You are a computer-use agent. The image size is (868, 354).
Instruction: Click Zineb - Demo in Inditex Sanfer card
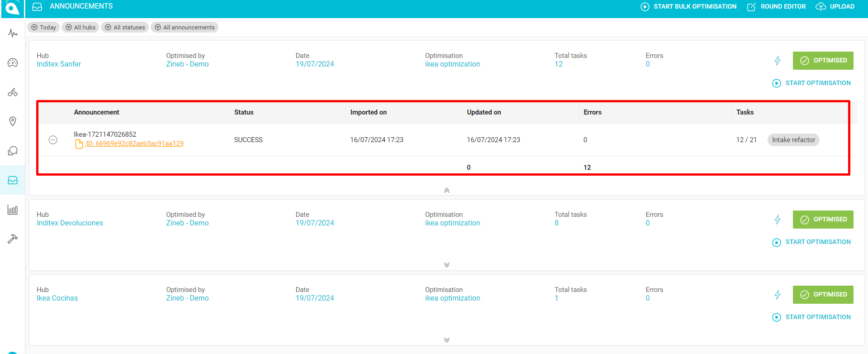(187, 64)
